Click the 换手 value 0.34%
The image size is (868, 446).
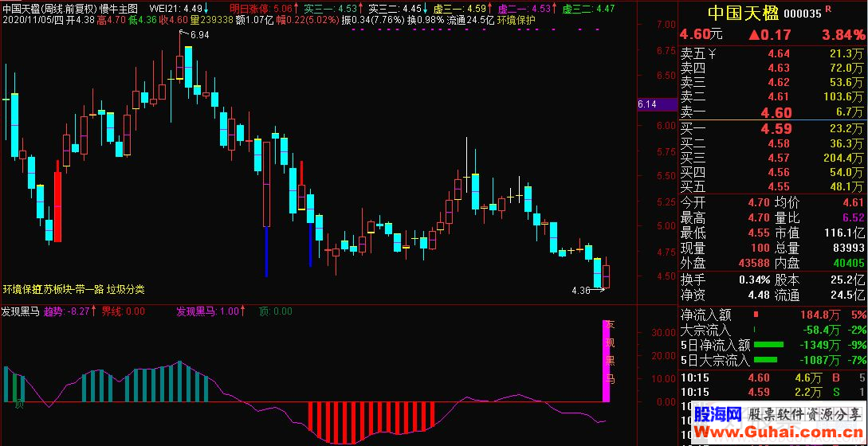(755, 280)
